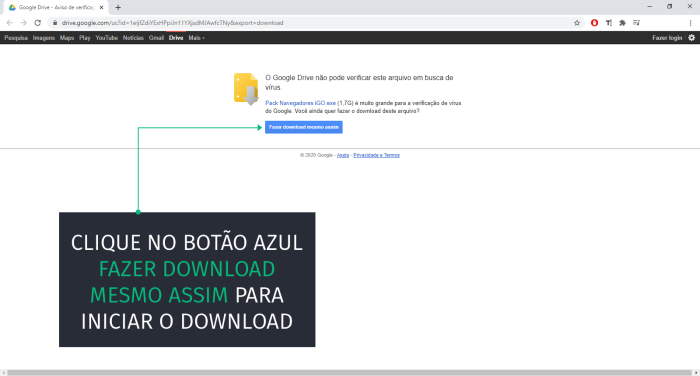700x376 pixels.
Task: Click the translate extension icon
Action: tap(608, 23)
